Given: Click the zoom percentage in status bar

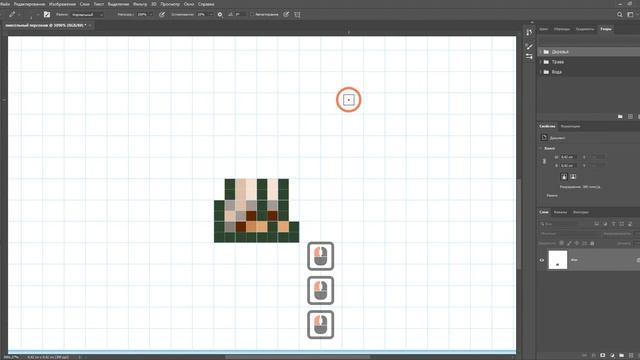Looking at the screenshot, I should [x=11, y=357].
